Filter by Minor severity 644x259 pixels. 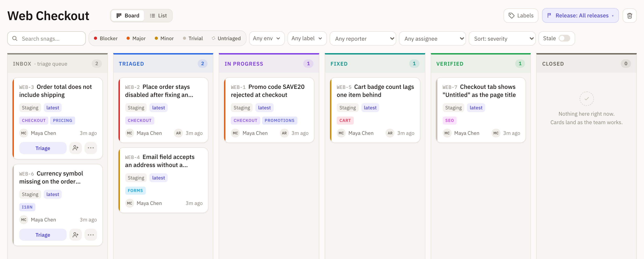[x=164, y=38]
